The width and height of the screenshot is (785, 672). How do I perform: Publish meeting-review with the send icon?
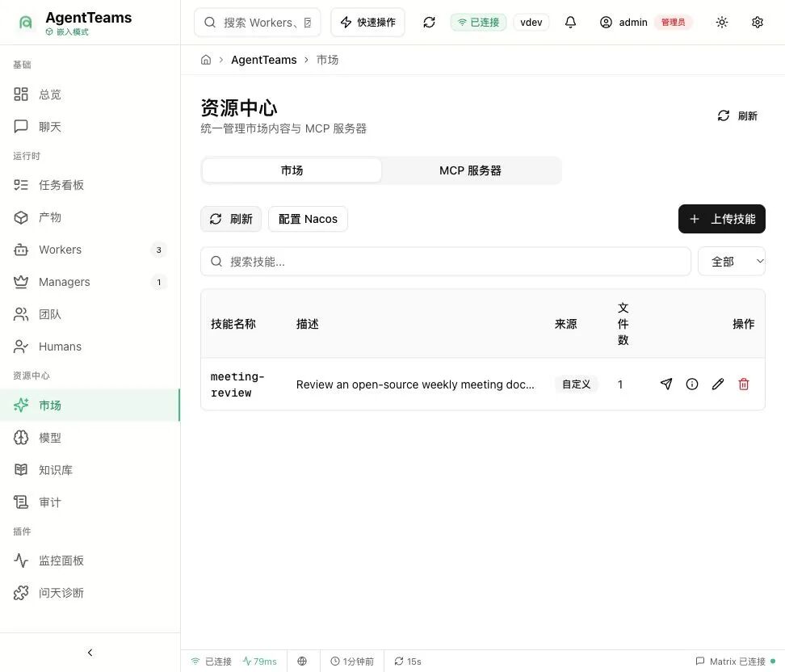666,384
